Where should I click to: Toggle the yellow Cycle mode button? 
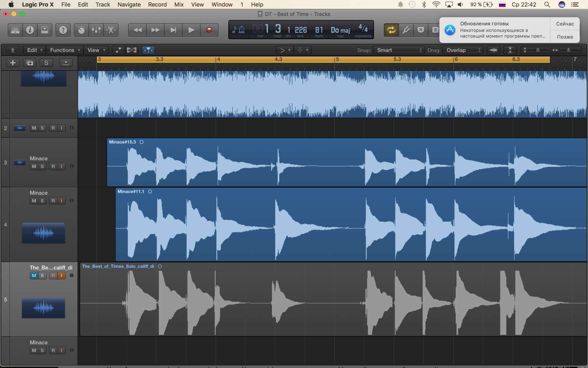click(391, 30)
